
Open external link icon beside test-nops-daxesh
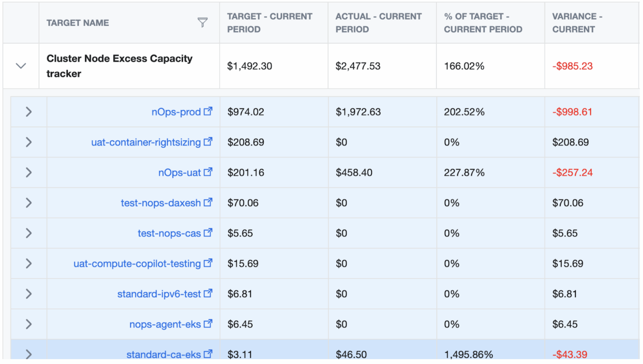click(x=208, y=202)
